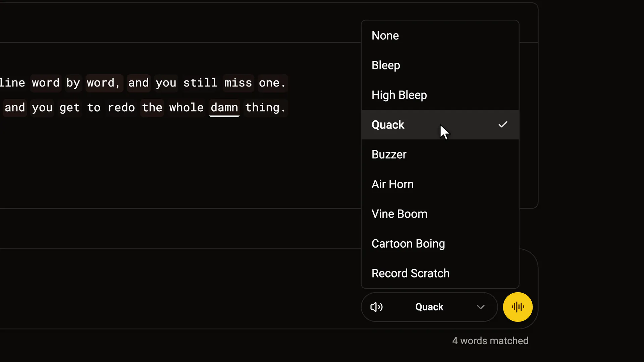Select None from the sound list
644x362 pixels.
(440, 36)
